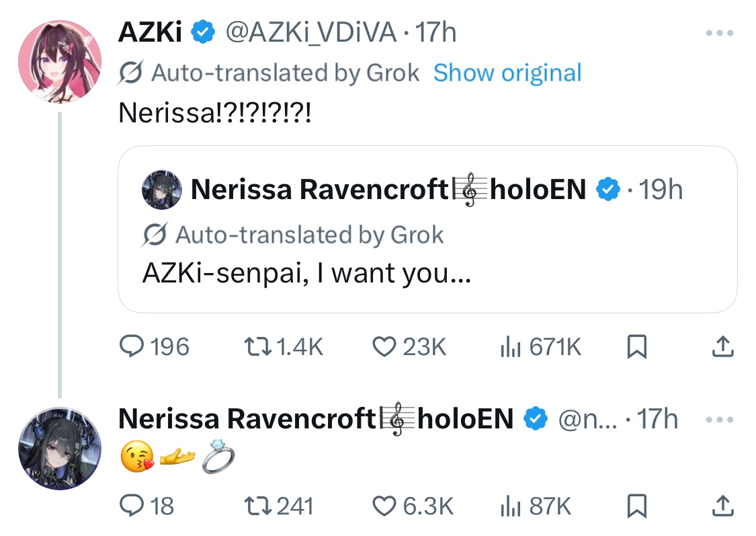Bookmark Nerissa's emoji reply
Image resolution: width=756 pixels, height=536 pixels.
[x=636, y=506]
